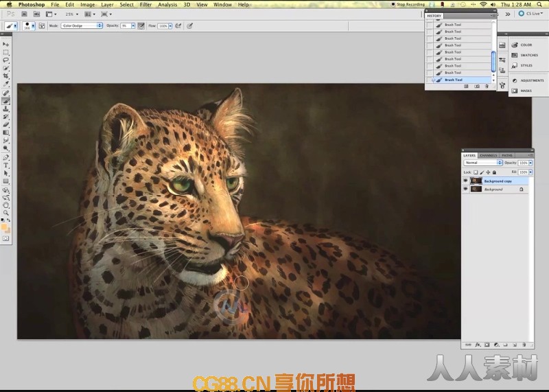Toggle tablet pressure for size
This screenshot has height=392, width=549.
coord(190,26)
